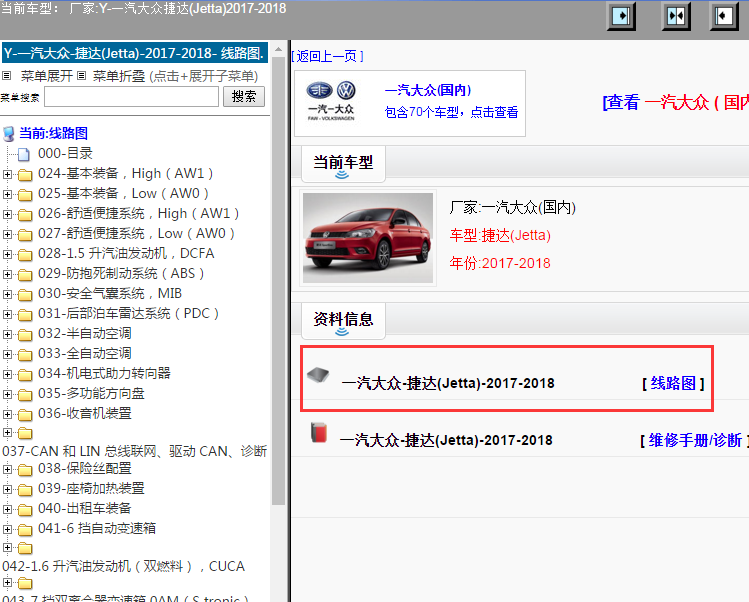
Task: Click the 菜单折叠 menu label
Action: (118, 75)
